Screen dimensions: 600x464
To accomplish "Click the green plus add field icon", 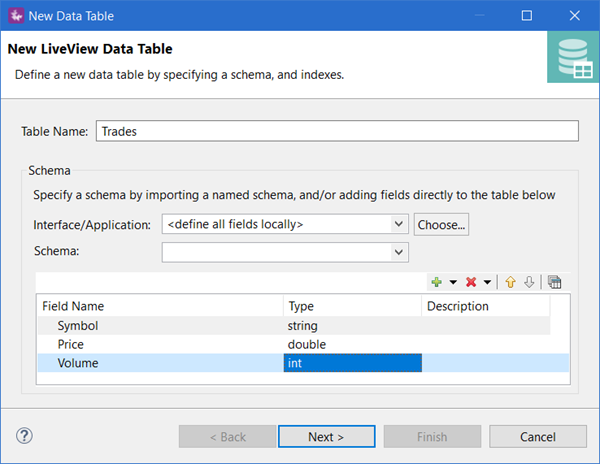I will click(x=435, y=282).
